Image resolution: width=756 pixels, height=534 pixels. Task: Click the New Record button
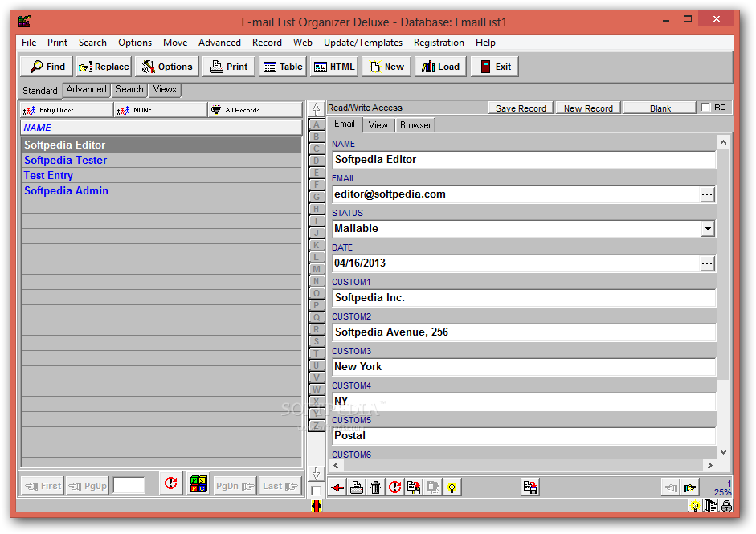pyautogui.click(x=588, y=108)
